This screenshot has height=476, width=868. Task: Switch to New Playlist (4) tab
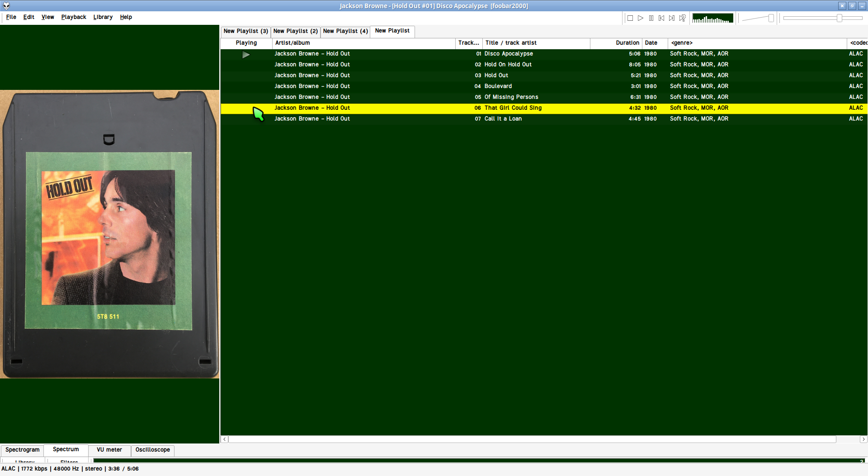tap(345, 31)
